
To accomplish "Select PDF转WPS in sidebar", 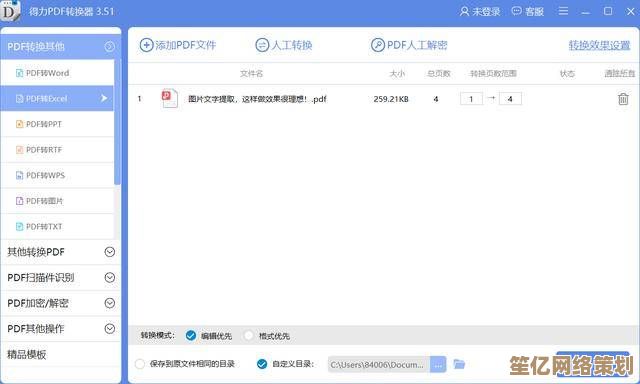I will pos(57,175).
